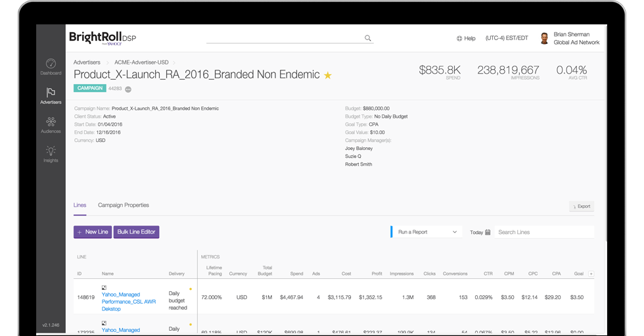Image resolution: width=644 pixels, height=336 pixels.
Task: Sort by CTR column header
Action: coord(488,274)
